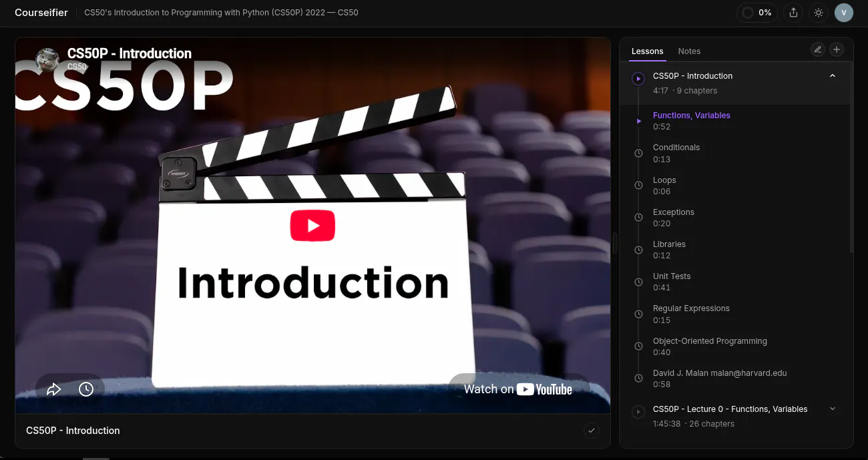Open the CS50P - Introduction video title link

tap(130, 53)
